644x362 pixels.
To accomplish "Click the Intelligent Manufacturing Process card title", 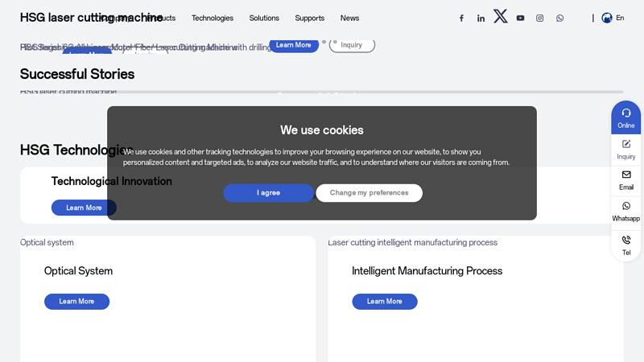I will coord(427,271).
